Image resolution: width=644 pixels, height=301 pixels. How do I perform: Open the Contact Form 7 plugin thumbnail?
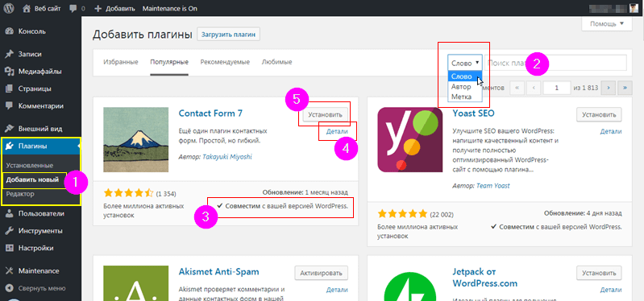tap(136, 139)
